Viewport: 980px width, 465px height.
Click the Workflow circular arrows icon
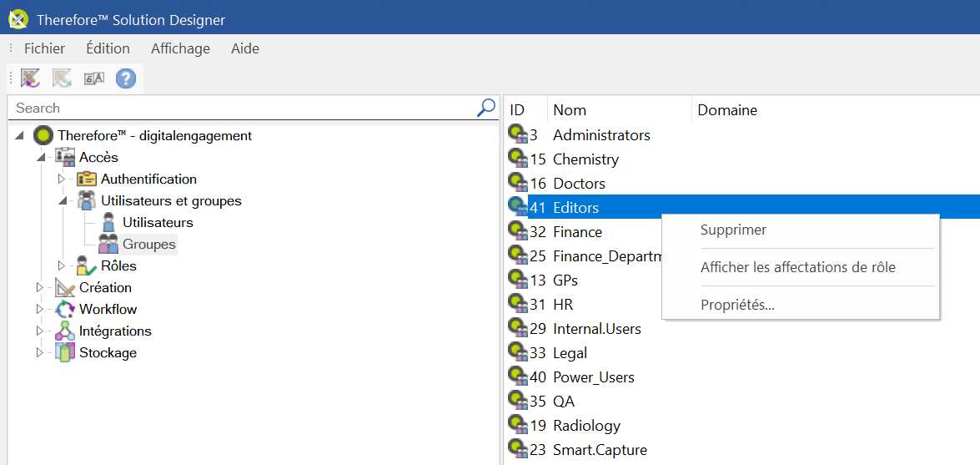pyautogui.click(x=65, y=309)
